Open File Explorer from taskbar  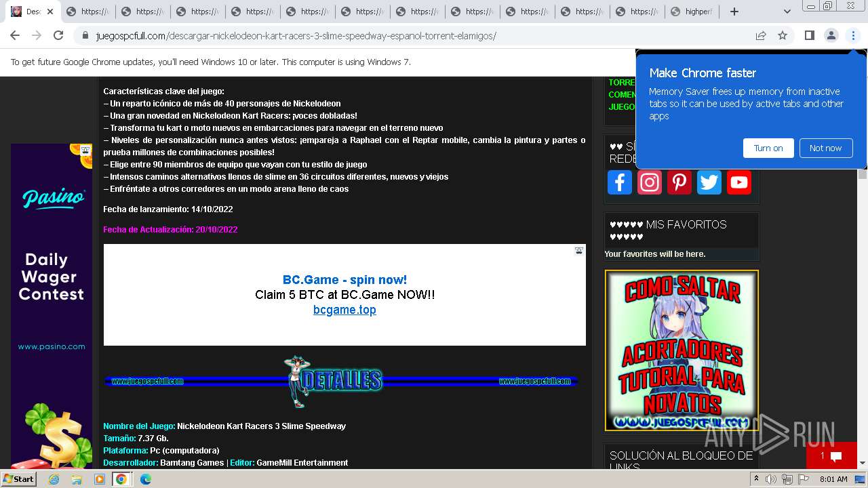pos(77,479)
